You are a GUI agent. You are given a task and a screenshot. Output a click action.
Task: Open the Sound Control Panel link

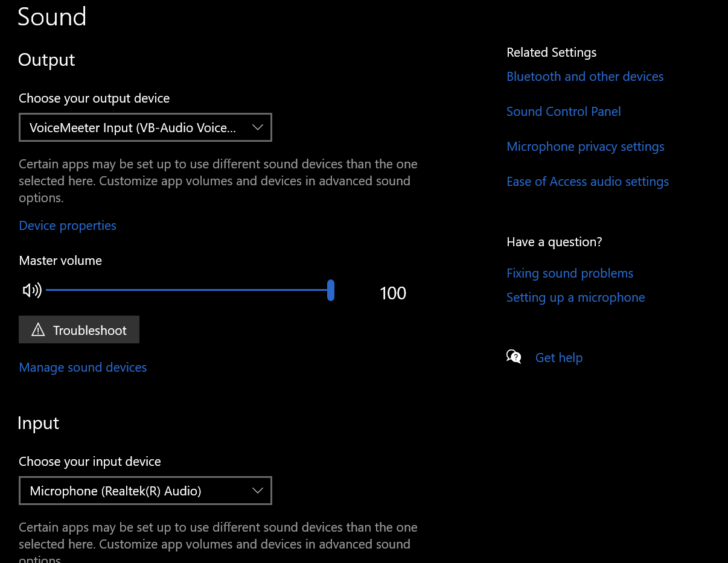tap(564, 112)
